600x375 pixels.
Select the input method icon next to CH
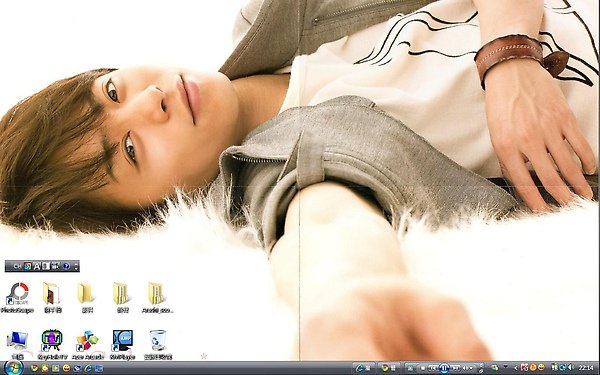coord(28,266)
